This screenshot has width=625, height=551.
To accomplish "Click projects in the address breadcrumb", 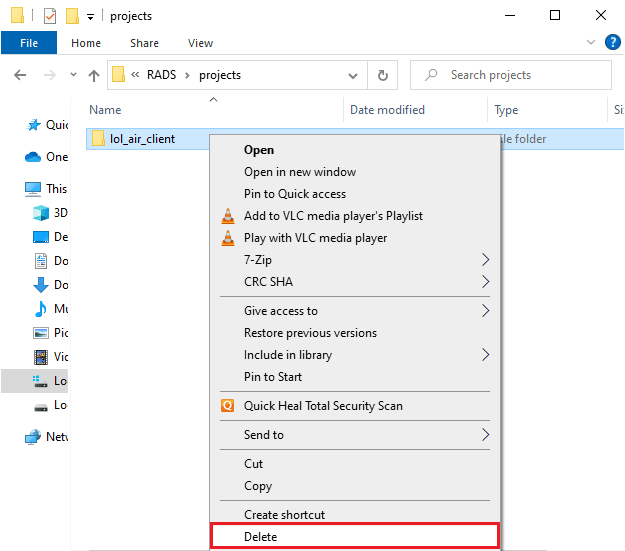I will click(220, 75).
